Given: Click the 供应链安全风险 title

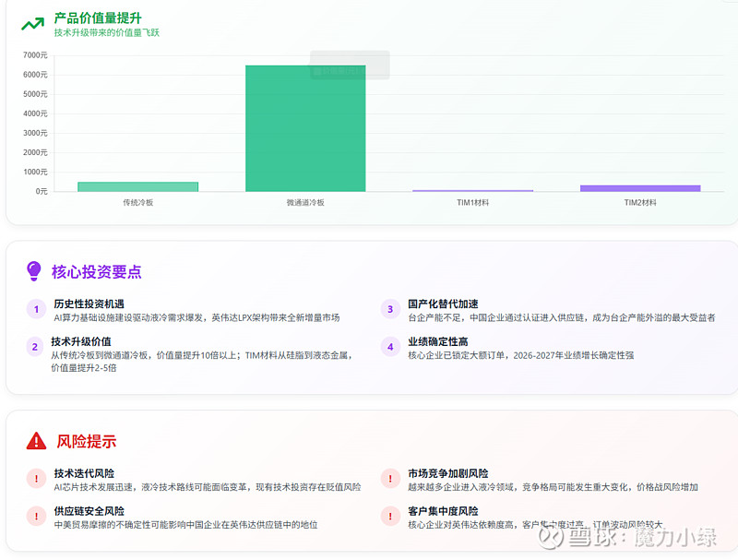Looking at the screenshot, I should (89, 511).
